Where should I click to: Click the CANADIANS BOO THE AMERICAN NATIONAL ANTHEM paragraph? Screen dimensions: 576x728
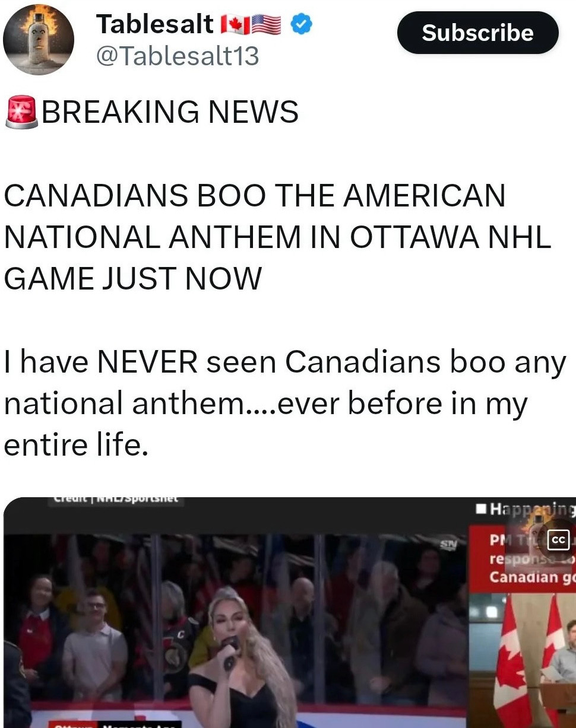(x=277, y=237)
